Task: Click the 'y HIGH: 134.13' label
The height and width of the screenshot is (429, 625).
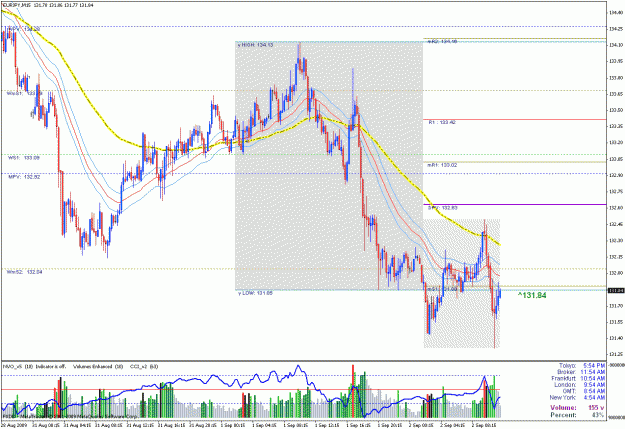Action: click(x=255, y=45)
